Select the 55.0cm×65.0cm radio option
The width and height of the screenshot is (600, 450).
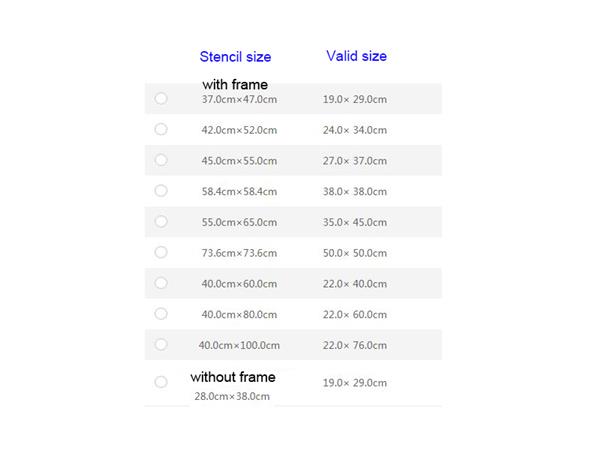(161, 221)
